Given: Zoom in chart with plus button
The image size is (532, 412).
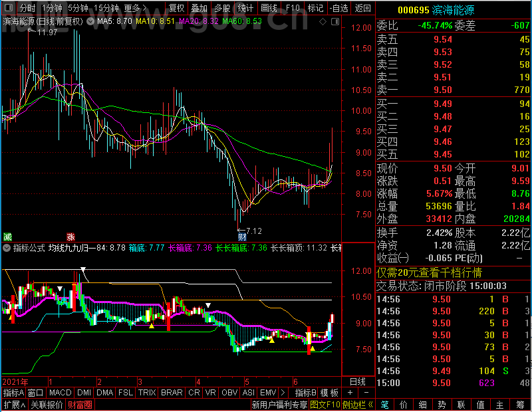Looking at the screenshot, I should point(350,393).
